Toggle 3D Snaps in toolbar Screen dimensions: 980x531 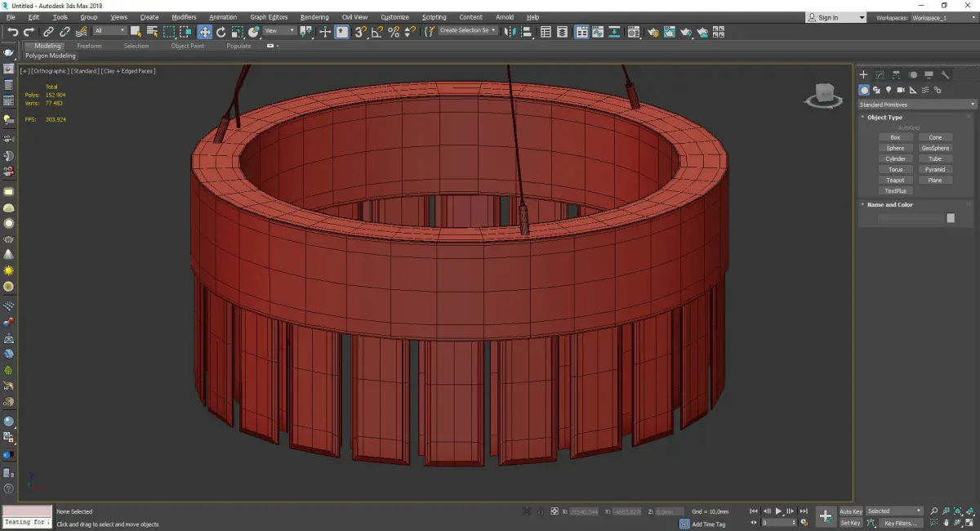pos(359,32)
